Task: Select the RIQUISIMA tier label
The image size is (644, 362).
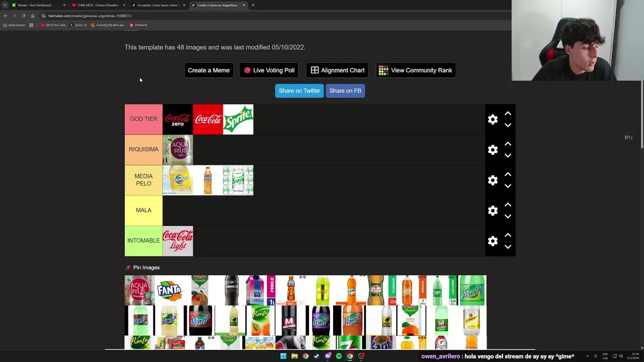Action: pos(143,149)
